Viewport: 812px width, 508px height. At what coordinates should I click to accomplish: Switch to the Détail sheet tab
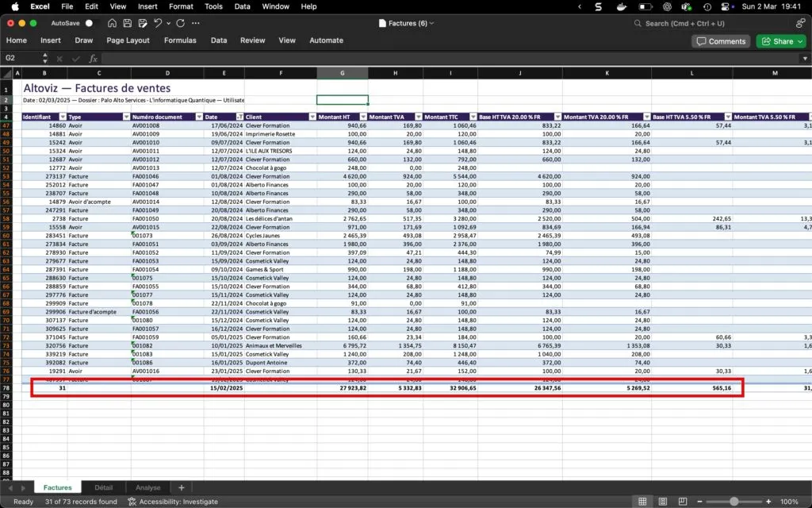(104, 488)
